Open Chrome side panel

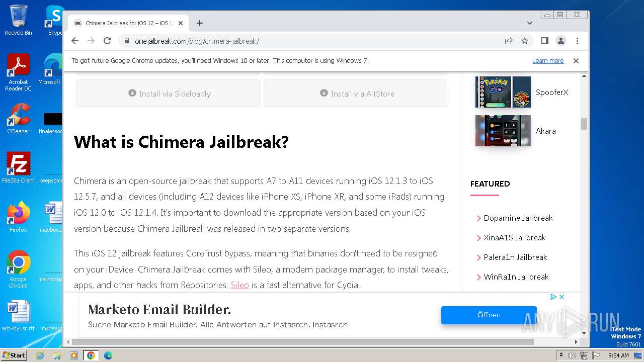tap(544, 41)
